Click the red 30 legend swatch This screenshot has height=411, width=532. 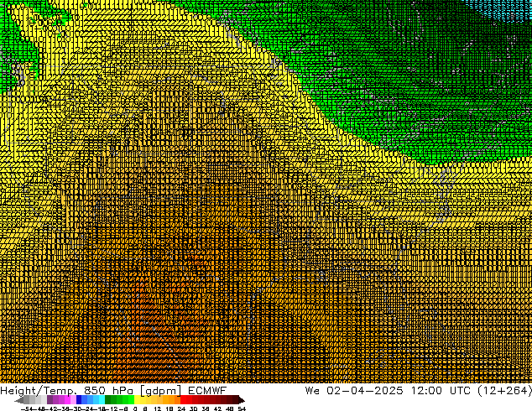(x=195, y=400)
